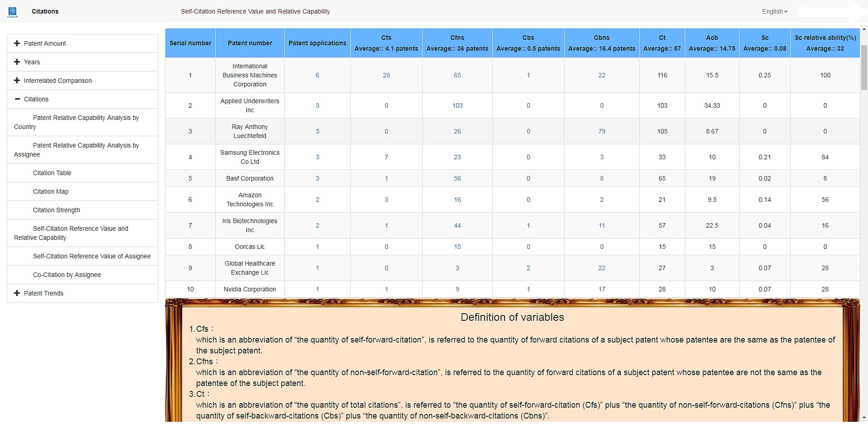Image resolution: width=868 pixels, height=424 pixels.
Task: Open IBM's Cfns value 65
Action: point(457,75)
